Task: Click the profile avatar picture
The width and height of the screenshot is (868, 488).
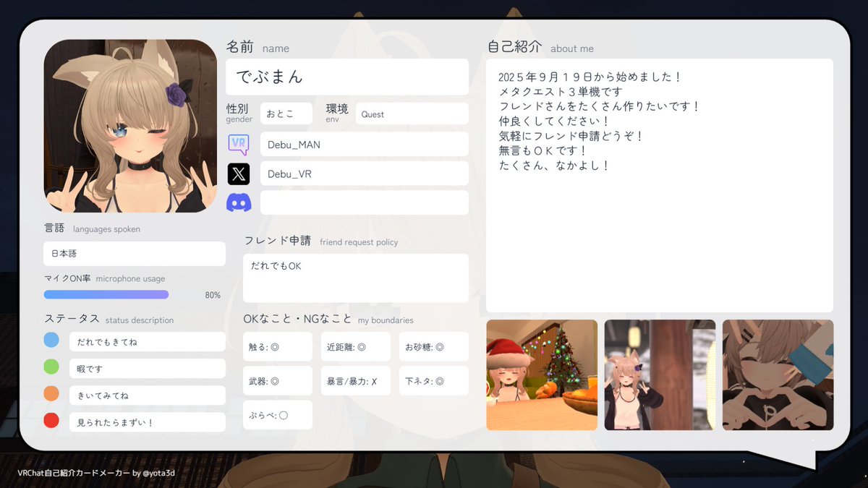Action: tap(132, 124)
